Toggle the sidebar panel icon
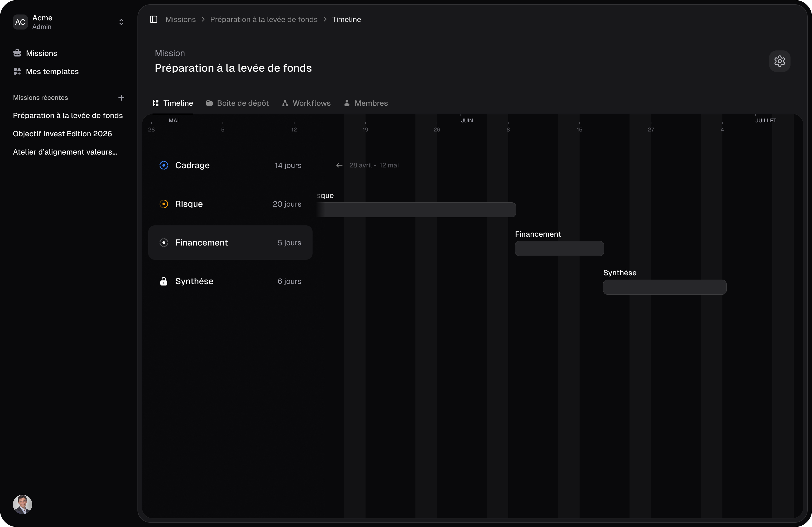Screen dimensions: 812x527 (154, 19)
